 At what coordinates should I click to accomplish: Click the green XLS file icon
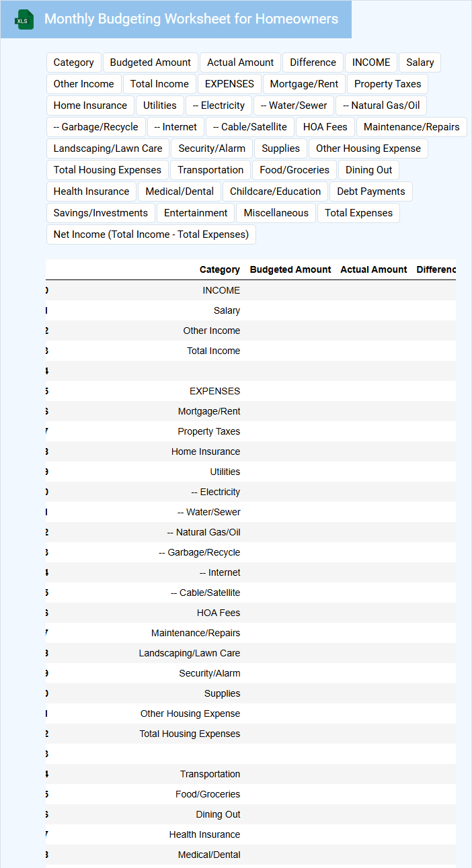pyautogui.click(x=25, y=19)
